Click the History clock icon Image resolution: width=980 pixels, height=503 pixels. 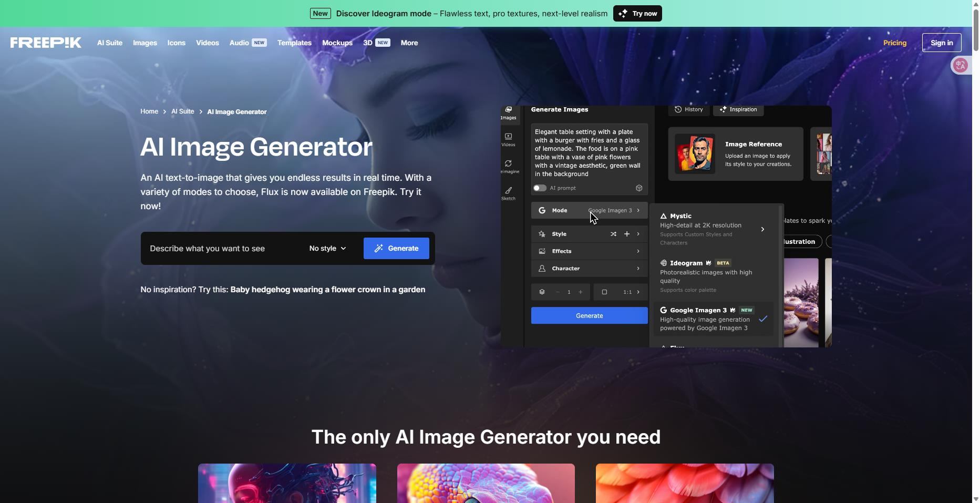678,109
